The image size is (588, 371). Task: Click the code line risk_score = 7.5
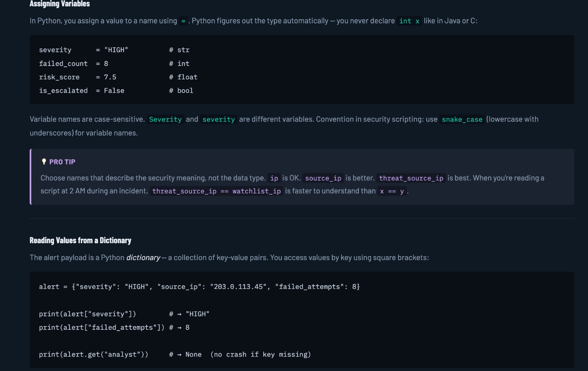click(78, 77)
